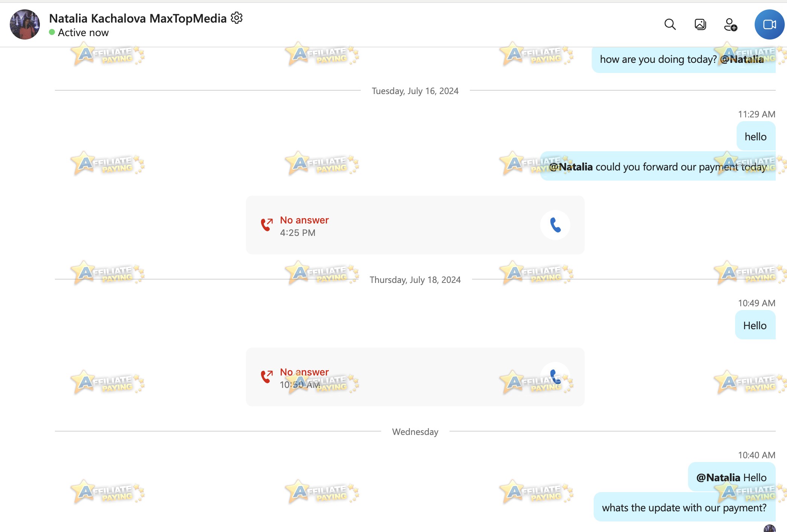Select the 'hello' message from 11:29 AM
The height and width of the screenshot is (532, 787).
(756, 137)
